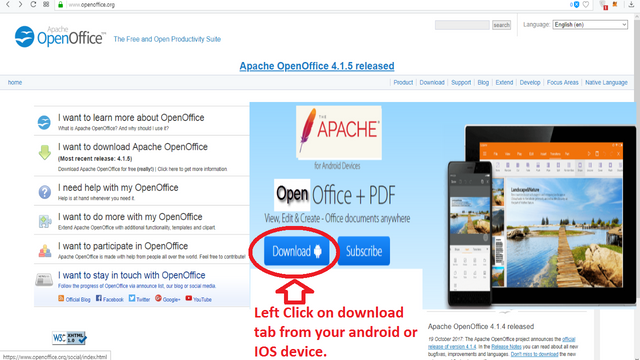The height and width of the screenshot is (360, 640).
Task: Click inside the site search input field
Action: 462,25
